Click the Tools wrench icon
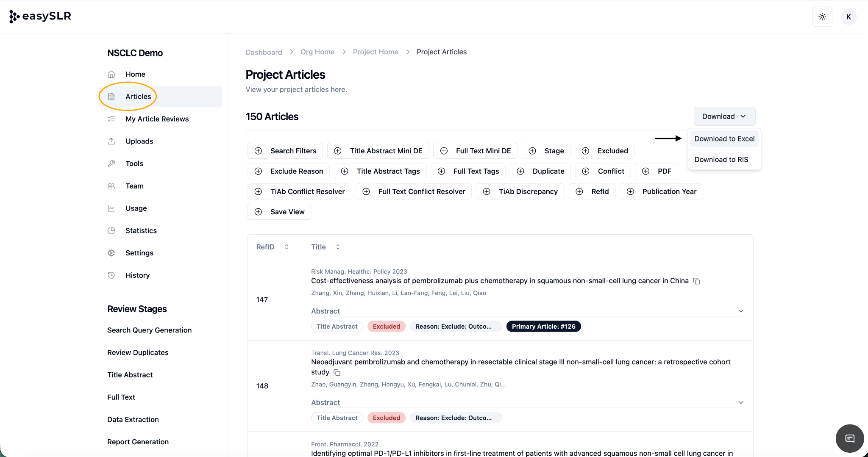 (111, 163)
